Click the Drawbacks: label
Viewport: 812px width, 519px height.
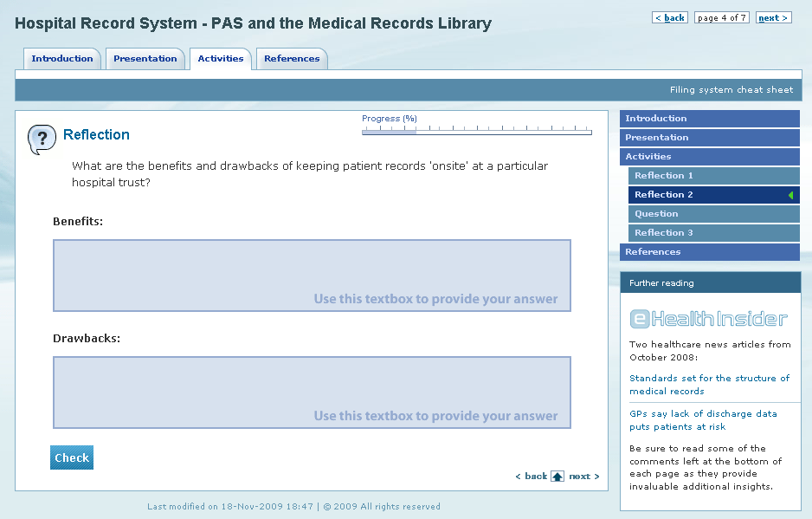[x=87, y=339]
